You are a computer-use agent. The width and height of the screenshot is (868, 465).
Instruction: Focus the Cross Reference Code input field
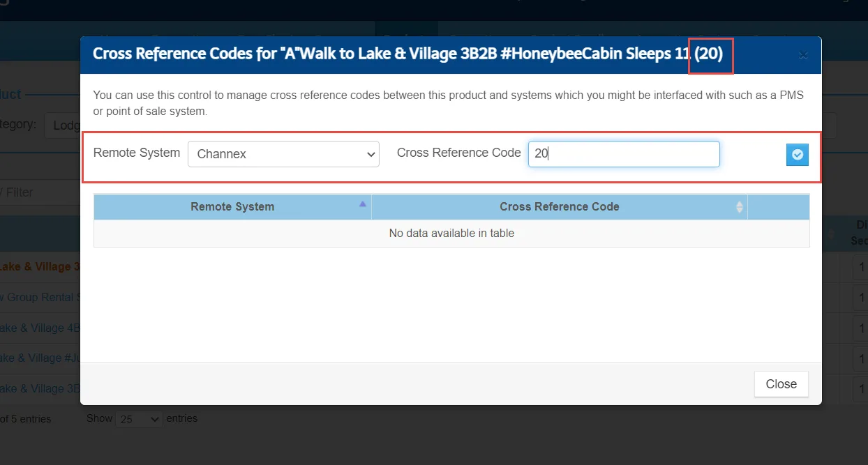[624, 154]
